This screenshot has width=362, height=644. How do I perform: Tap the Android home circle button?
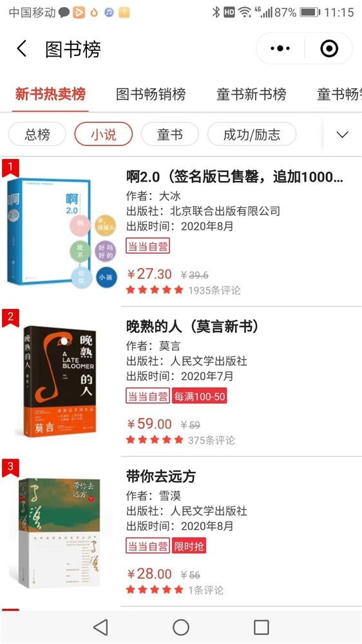pos(181,627)
